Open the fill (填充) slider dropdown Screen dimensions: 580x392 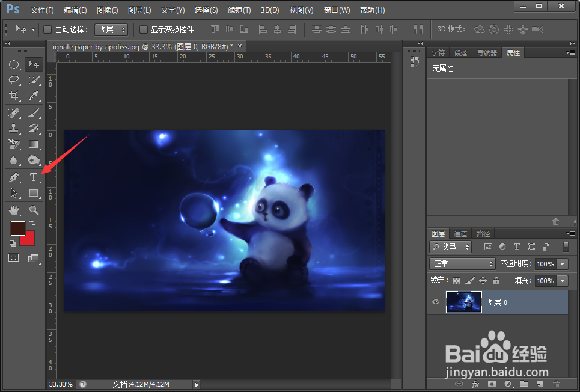563,281
